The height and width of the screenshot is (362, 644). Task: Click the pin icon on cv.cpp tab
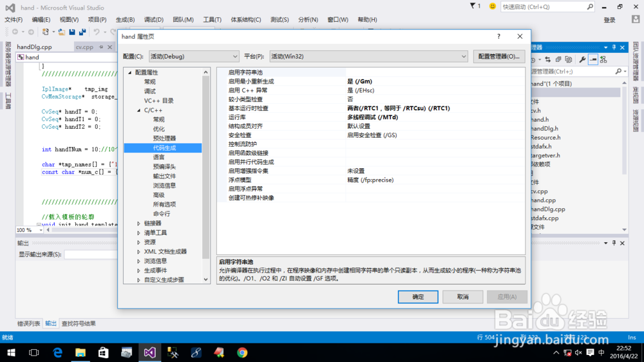click(x=101, y=47)
